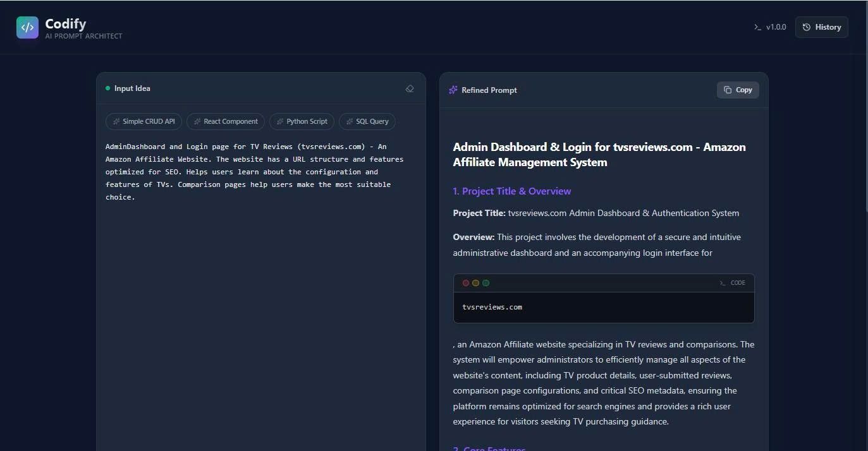The height and width of the screenshot is (451, 868).
Task: Click the yellow dot on the code block
Action: point(476,283)
